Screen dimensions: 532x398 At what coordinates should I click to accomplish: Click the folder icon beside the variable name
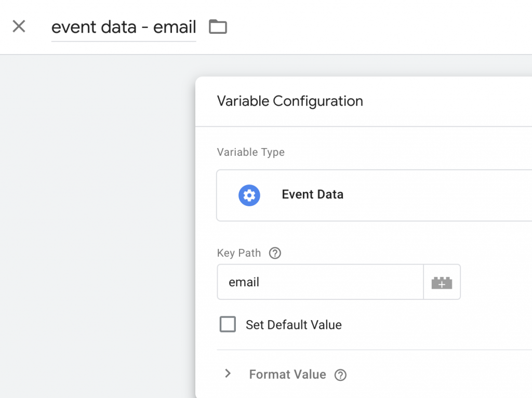pyautogui.click(x=218, y=26)
